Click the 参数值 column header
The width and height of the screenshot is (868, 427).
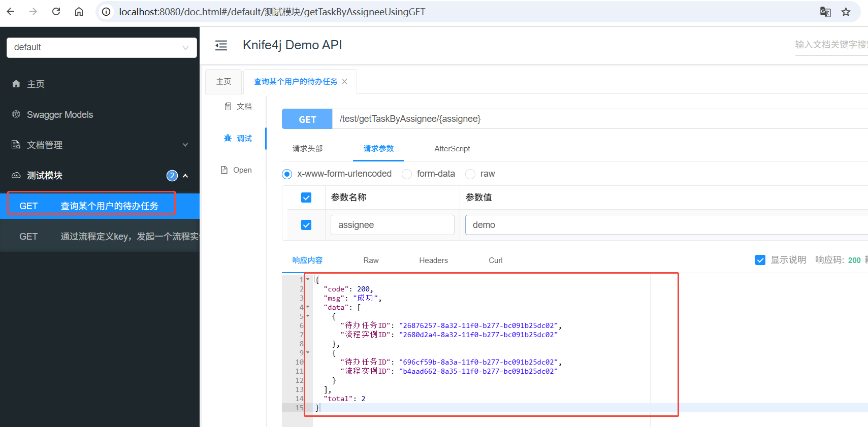coord(478,198)
